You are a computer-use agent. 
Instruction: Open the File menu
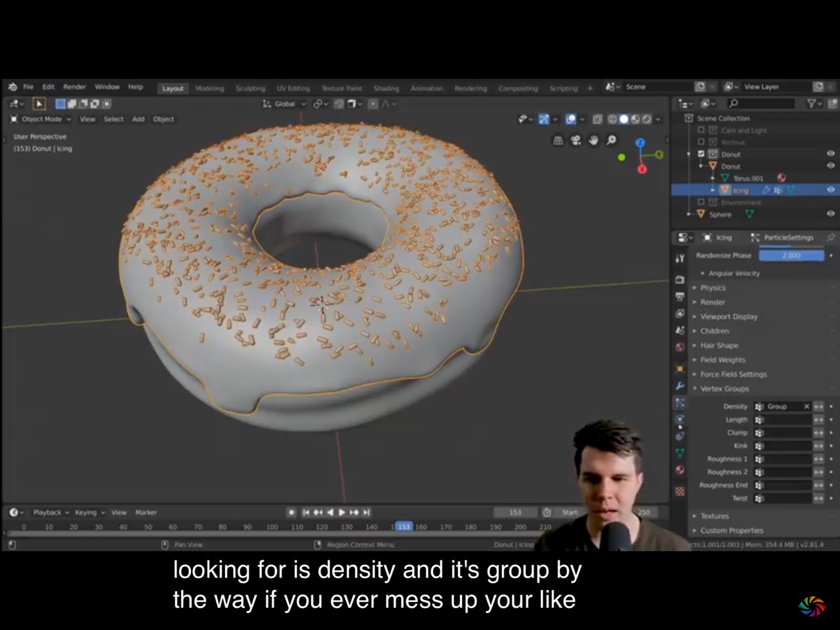pos(28,87)
